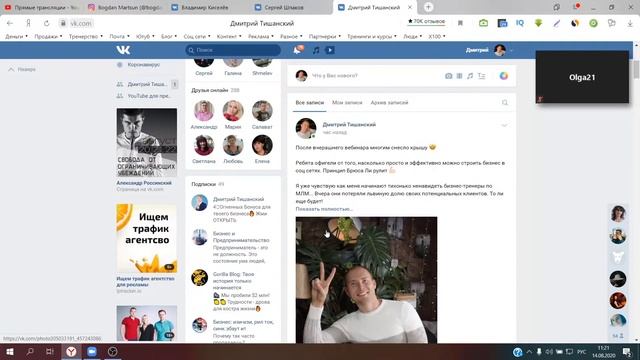Expand the Соц сети bookmarks folder
This screenshot has width=640, height=360.
[197, 36]
